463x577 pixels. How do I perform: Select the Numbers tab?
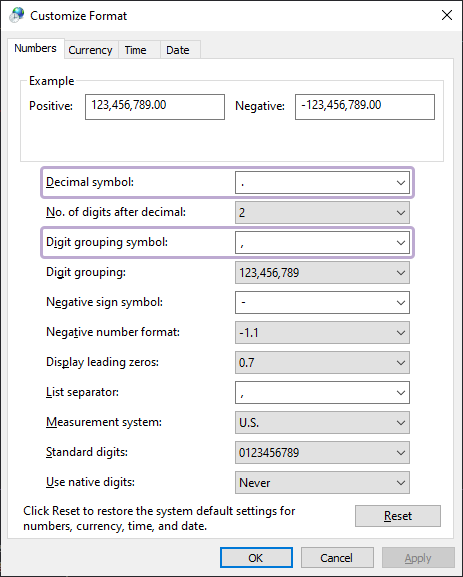point(35,48)
